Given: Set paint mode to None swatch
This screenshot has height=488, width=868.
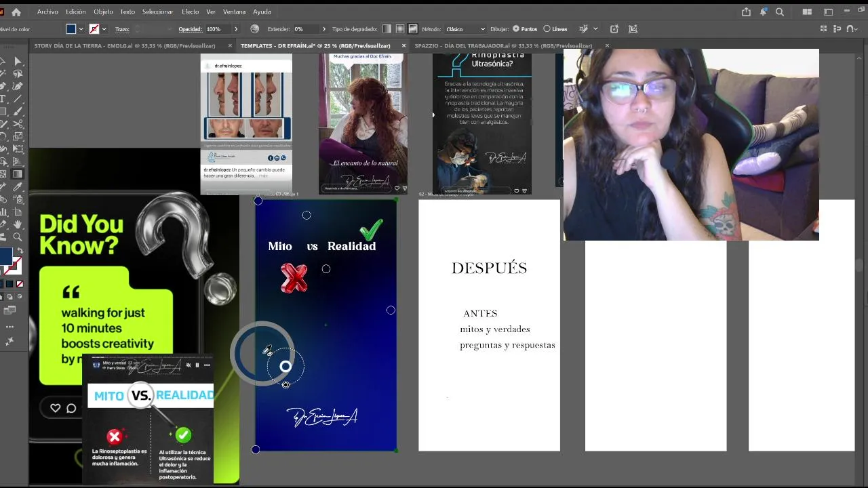Looking at the screenshot, I should (x=20, y=284).
